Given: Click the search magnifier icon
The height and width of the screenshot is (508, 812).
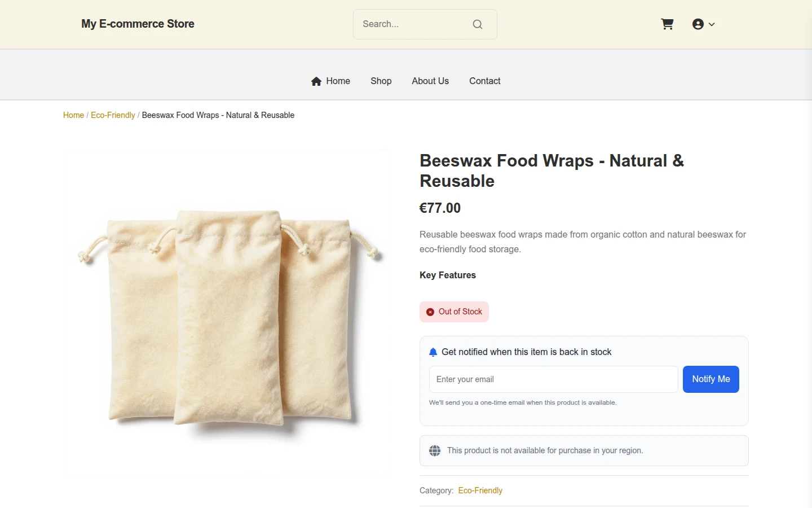Looking at the screenshot, I should pyautogui.click(x=478, y=24).
